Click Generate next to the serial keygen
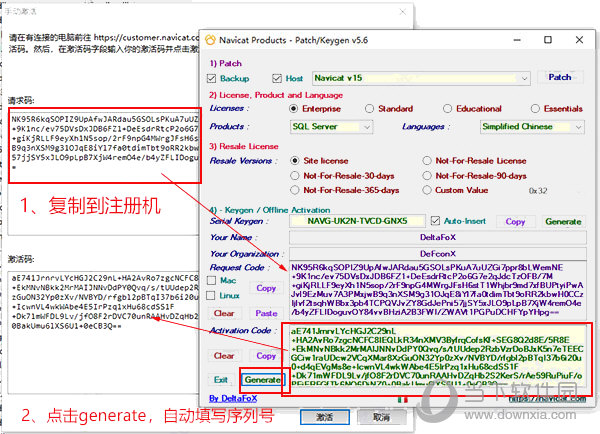600x434 pixels. (x=563, y=222)
